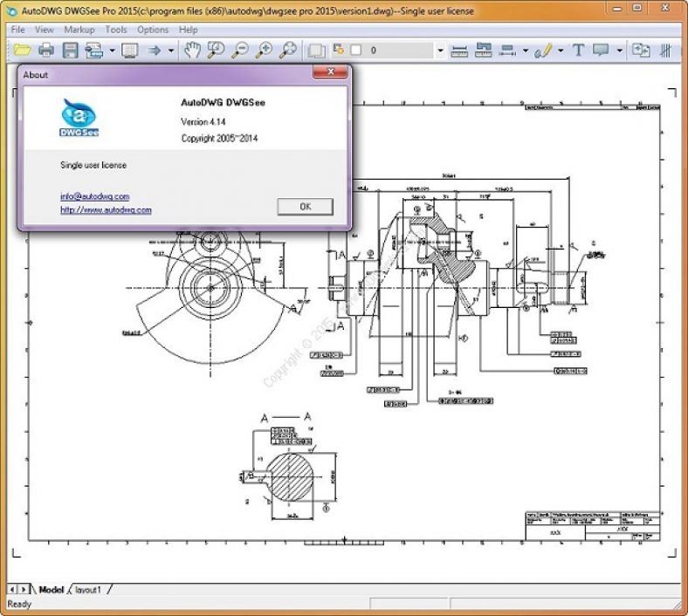Image resolution: width=688 pixels, height=616 pixels.
Task: Open dropdown beside the blue arrow
Action: 171,51
